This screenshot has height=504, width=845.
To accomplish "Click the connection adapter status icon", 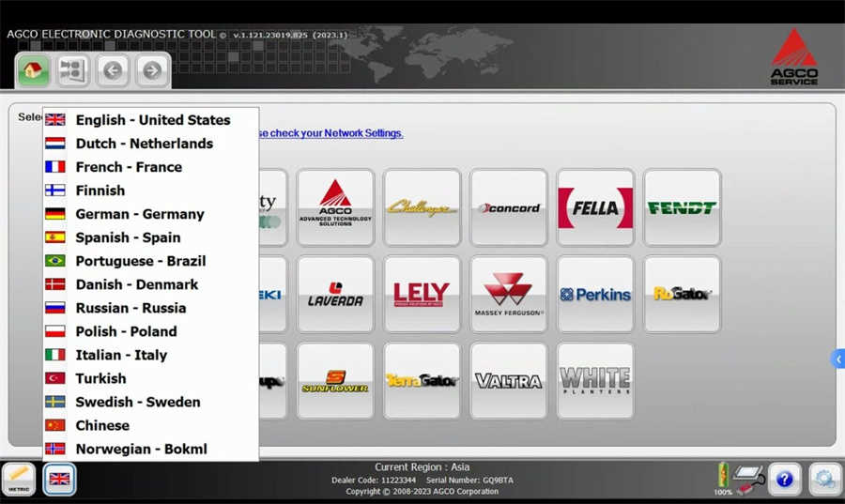I will [x=748, y=478].
